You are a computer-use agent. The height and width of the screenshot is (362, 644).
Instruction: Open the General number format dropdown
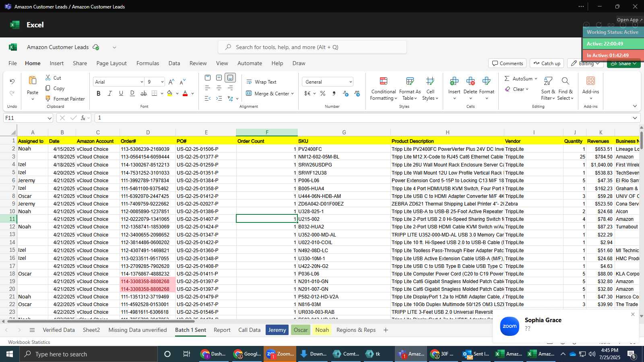[x=351, y=82]
